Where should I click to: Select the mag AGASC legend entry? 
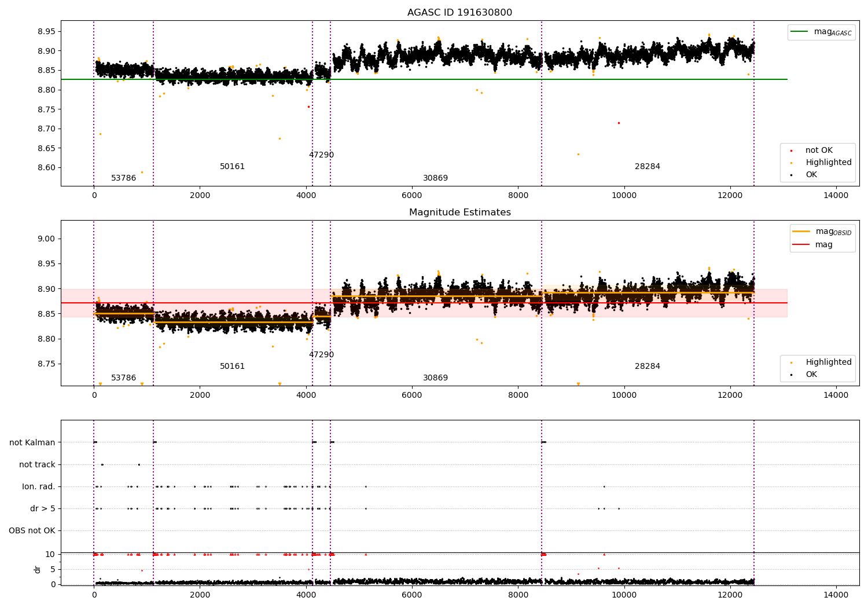tap(822, 32)
